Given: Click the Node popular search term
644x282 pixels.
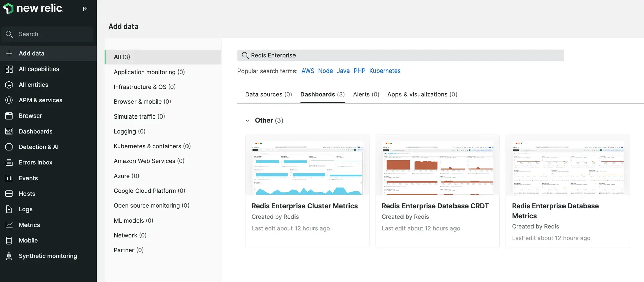Looking at the screenshot, I should tap(325, 71).
